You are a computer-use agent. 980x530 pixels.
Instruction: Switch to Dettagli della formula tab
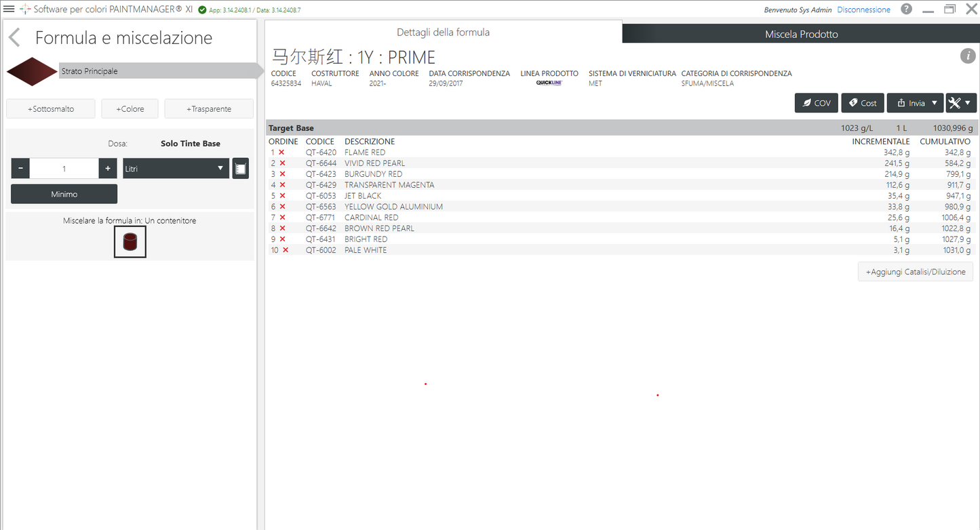coord(443,32)
